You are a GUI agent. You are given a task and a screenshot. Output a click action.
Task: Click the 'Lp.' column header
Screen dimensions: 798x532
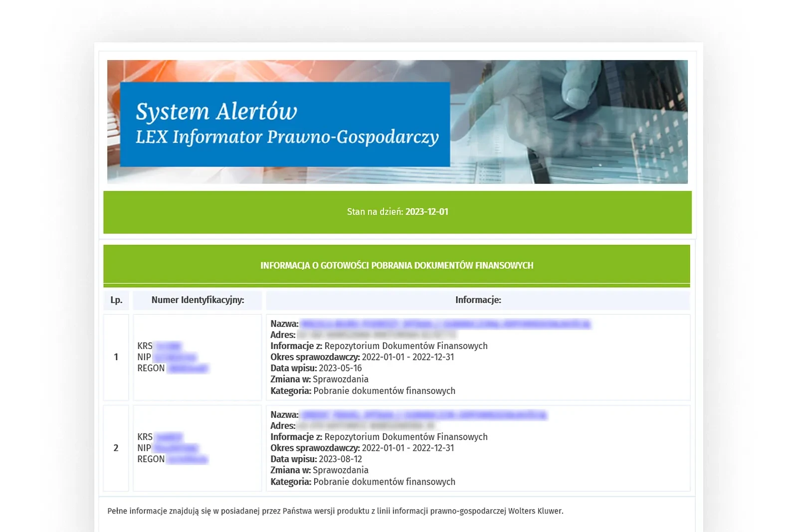tap(116, 300)
